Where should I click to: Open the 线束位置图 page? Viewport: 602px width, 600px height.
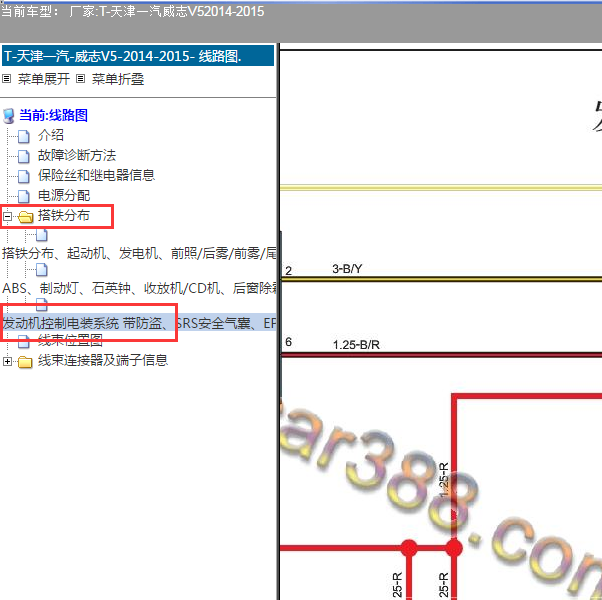tap(70, 340)
